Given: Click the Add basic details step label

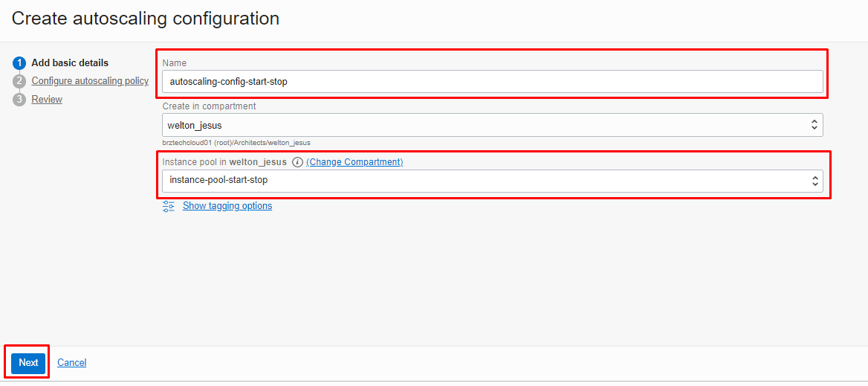Looking at the screenshot, I should pos(70,62).
